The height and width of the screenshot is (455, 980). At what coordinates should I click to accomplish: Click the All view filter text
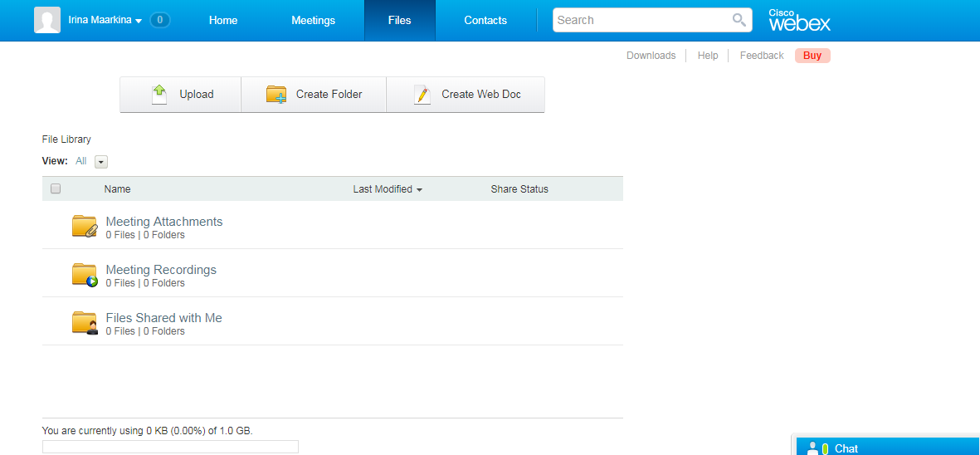(x=80, y=161)
